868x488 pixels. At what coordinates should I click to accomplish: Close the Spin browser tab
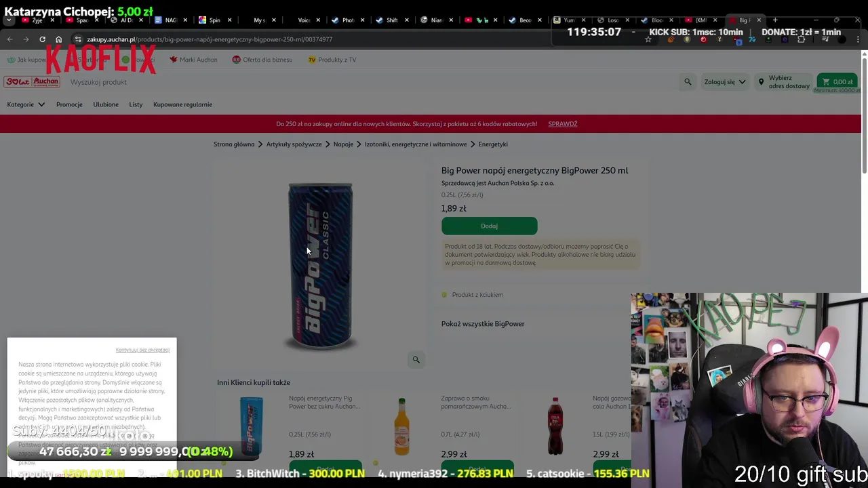point(229,20)
